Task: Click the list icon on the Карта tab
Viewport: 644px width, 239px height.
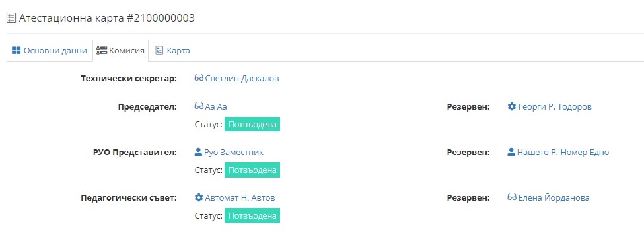Action: [x=159, y=51]
